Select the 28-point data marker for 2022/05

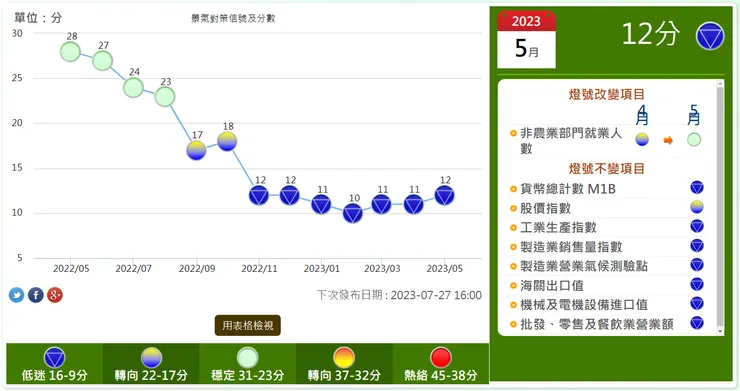70,51
